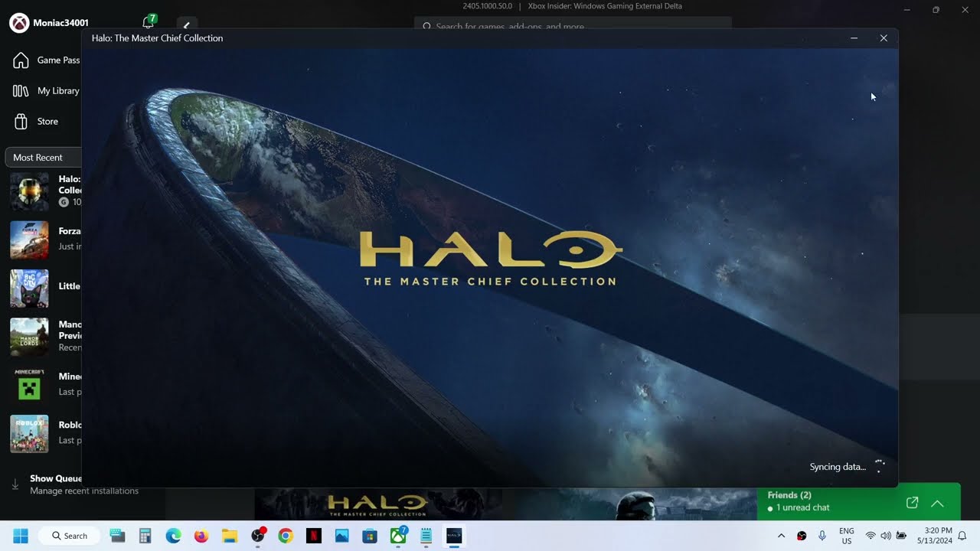Minimize the Halo game window
This screenshot has width=980, height=551.
pos(854,38)
